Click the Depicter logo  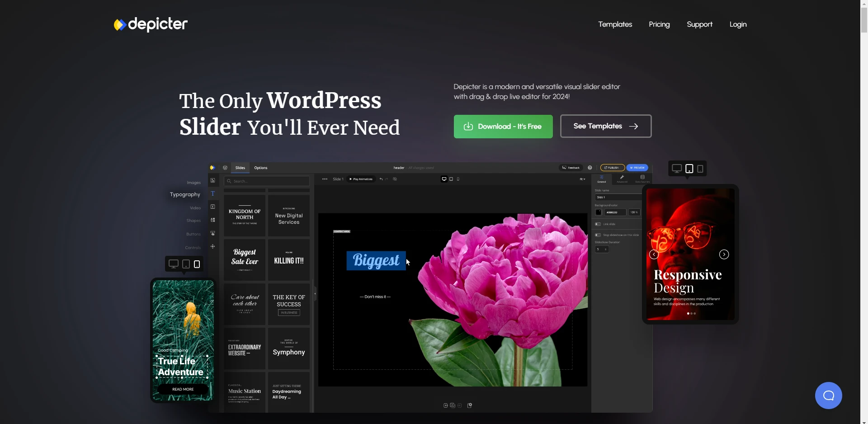pyautogui.click(x=151, y=24)
